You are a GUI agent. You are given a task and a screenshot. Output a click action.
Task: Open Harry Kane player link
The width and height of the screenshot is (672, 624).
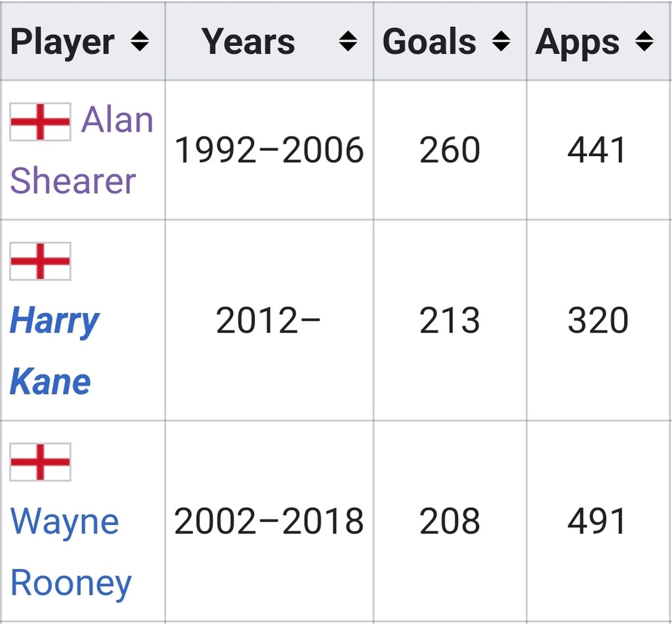click(x=54, y=350)
